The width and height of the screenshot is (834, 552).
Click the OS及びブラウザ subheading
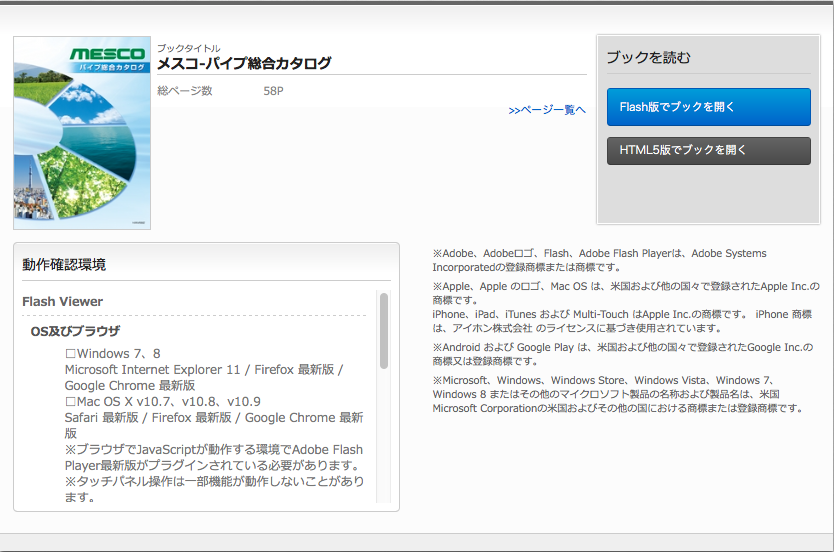75,331
